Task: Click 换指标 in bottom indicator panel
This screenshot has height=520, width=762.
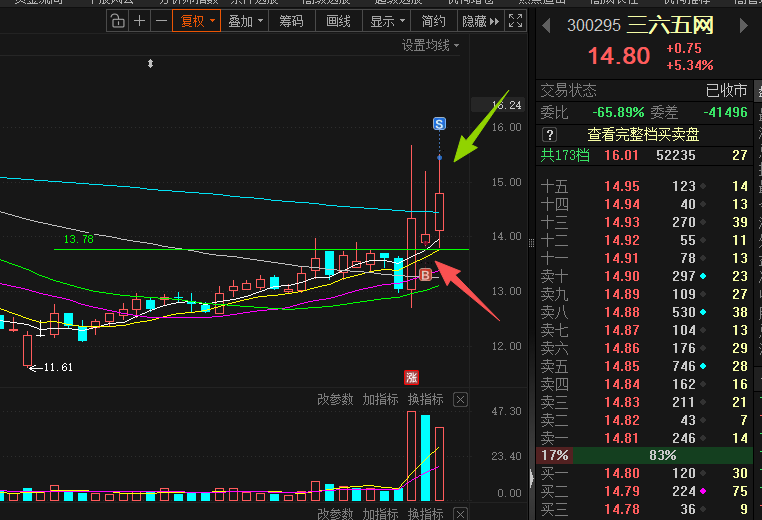Action: pos(426,514)
